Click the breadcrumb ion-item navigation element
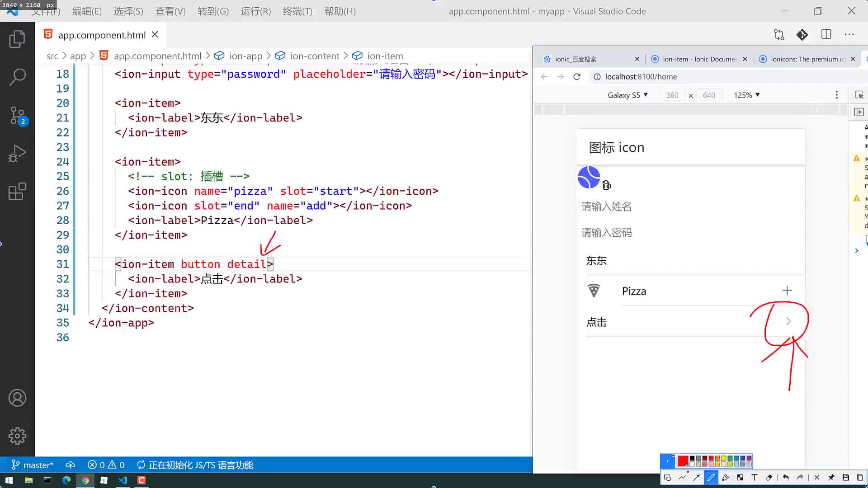The height and width of the screenshot is (488, 868). pos(385,56)
